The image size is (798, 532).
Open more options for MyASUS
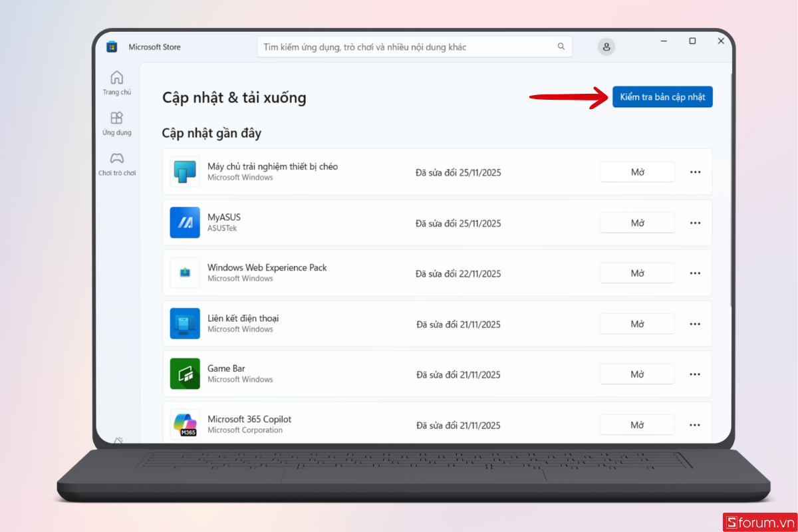[x=695, y=223]
